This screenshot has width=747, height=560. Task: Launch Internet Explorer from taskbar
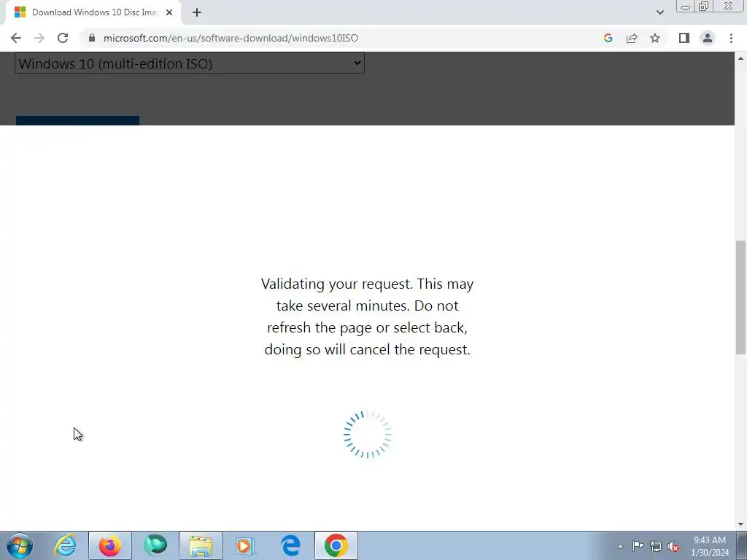pos(65,545)
